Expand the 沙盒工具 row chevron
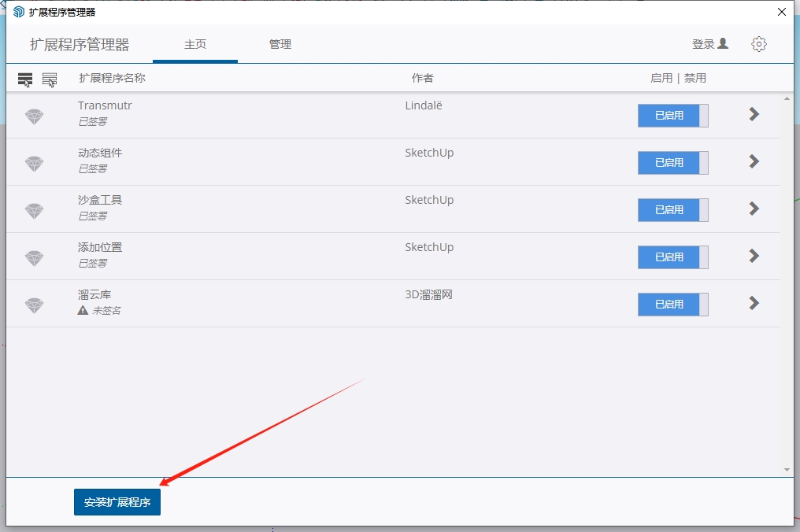 [754, 209]
